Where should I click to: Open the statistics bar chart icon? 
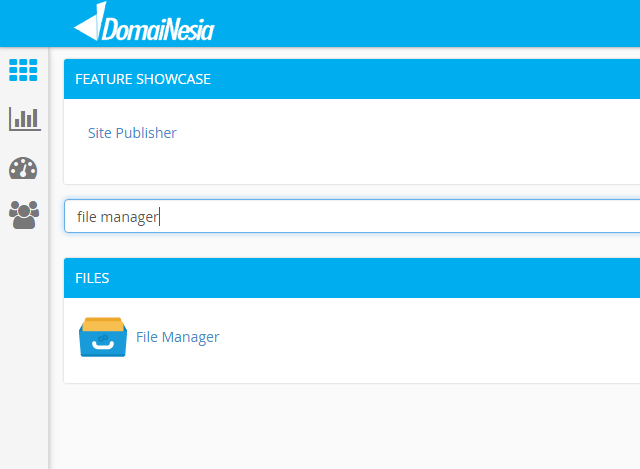24,119
